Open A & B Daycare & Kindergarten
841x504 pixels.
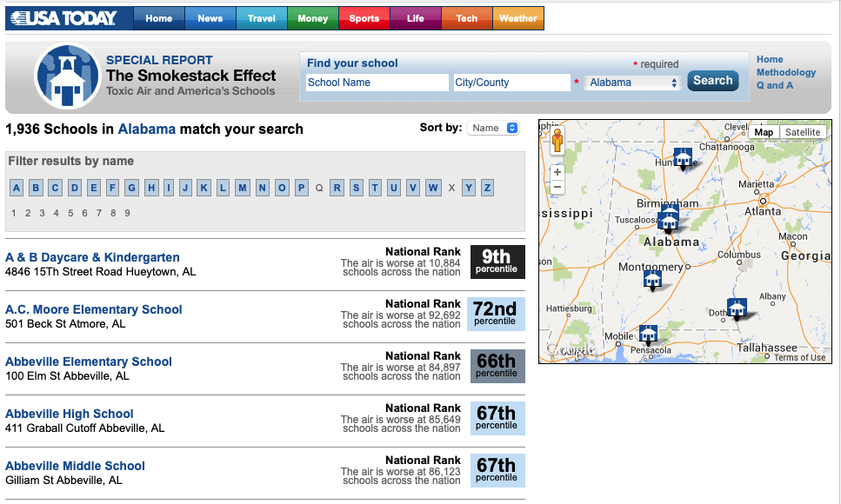tap(92, 257)
